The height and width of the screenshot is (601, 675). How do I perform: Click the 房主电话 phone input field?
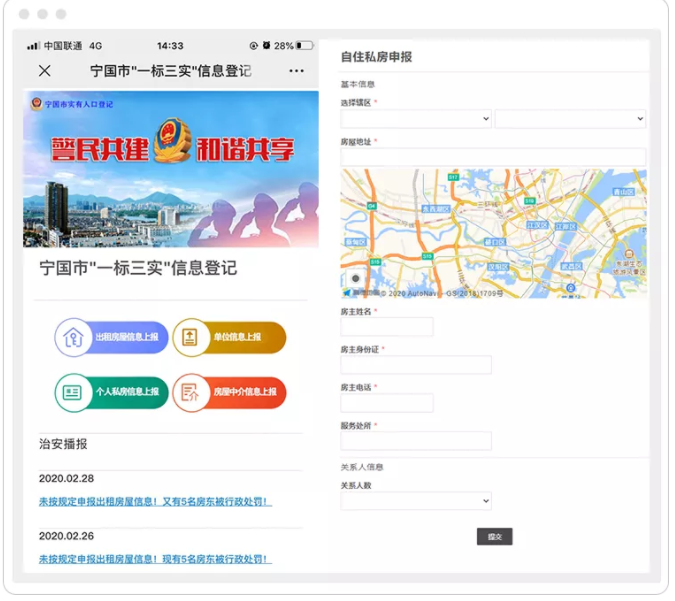point(387,403)
